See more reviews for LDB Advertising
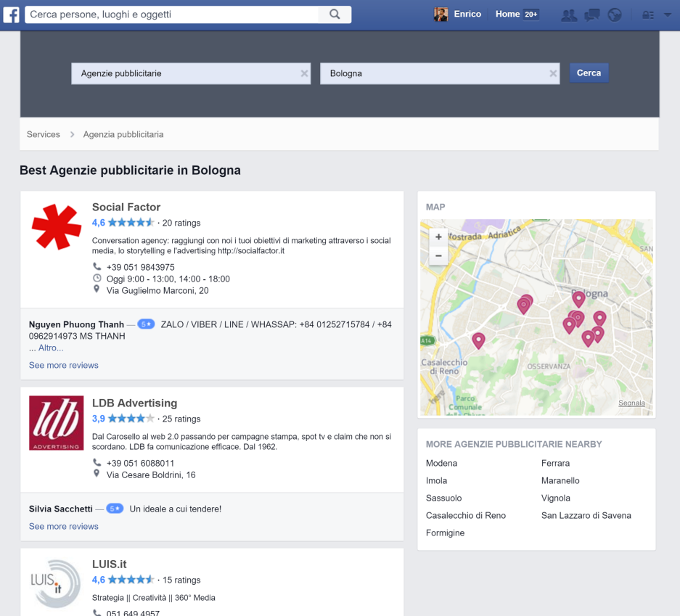The image size is (680, 616). (x=64, y=526)
